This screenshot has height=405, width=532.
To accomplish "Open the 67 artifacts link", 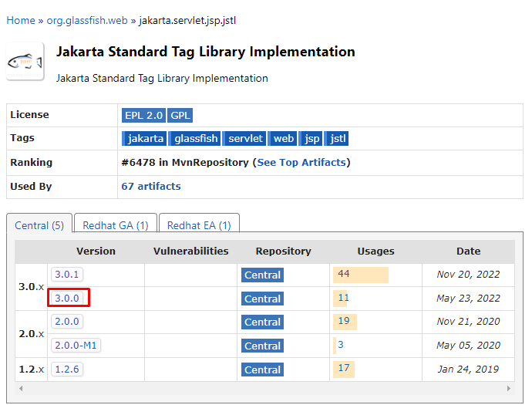I will coord(151,187).
